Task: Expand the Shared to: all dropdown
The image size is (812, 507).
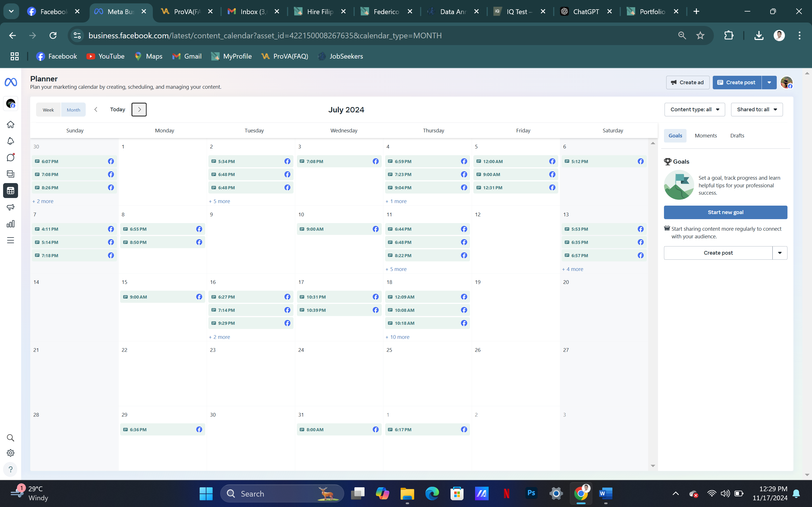Action: pos(757,110)
